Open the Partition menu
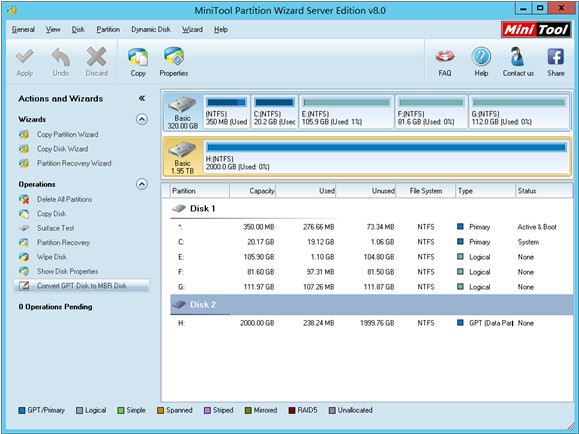The image size is (579, 434). pos(108,30)
